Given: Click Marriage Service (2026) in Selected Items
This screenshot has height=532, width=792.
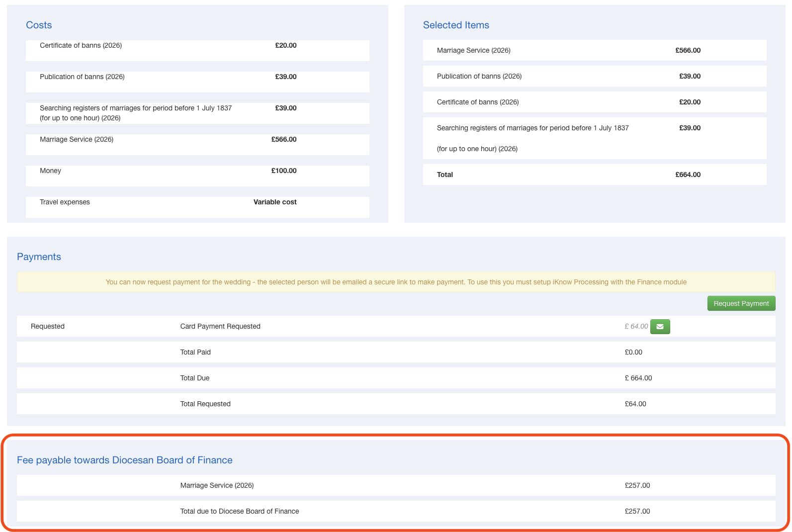Looking at the screenshot, I should tap(594, 50).
